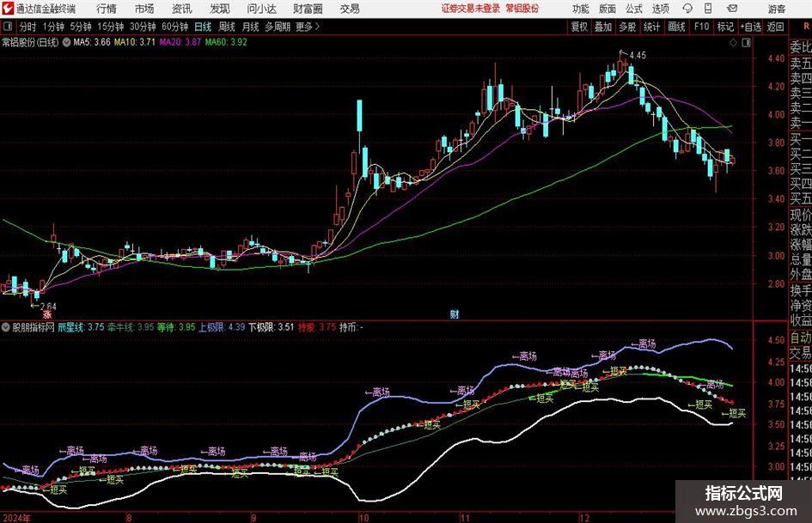The height and width of the screenshot is (523, 812).
Task: Click the 2024年 date label on time axis
Action: click(16, 518)
